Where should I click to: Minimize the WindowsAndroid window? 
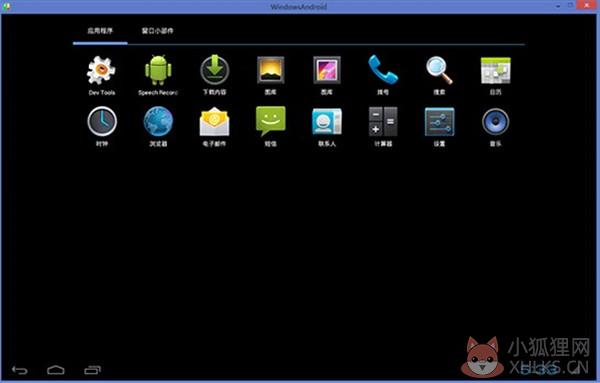pos(558,6)
